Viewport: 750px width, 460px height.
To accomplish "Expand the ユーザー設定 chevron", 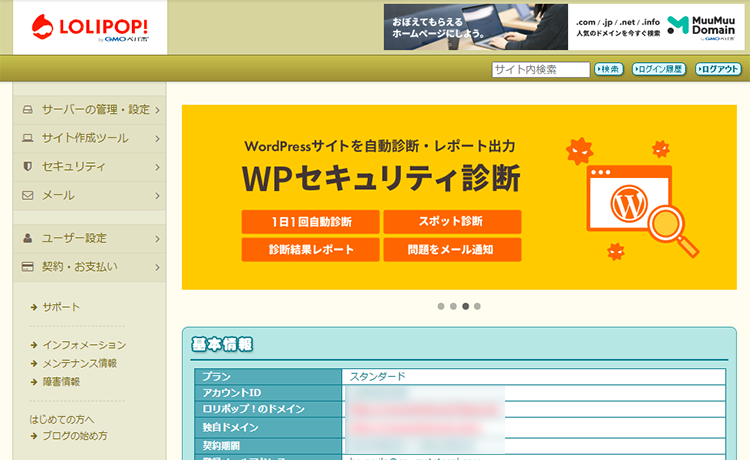I will click(x=157, y=239).
